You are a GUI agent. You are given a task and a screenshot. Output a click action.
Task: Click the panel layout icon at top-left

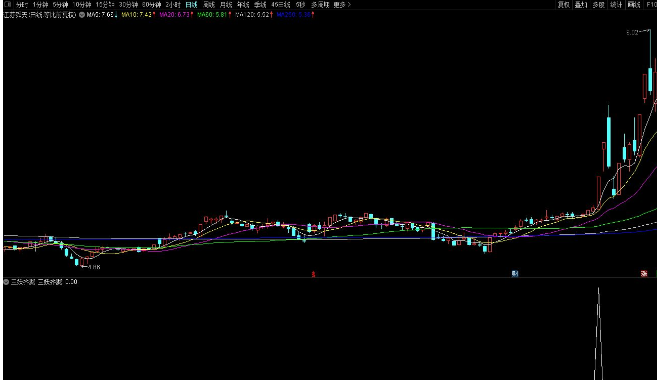point(8,5)
